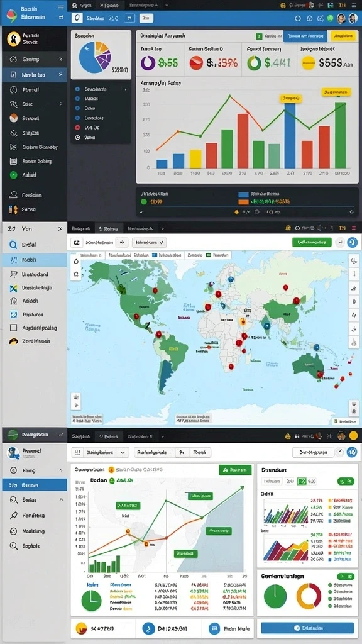Open the pin icon item in bottom sidebar

coord(14,516)
